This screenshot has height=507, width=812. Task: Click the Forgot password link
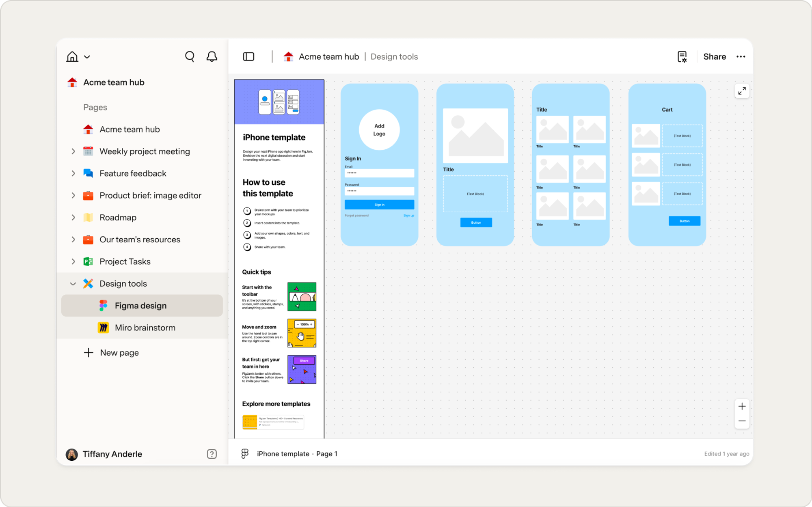pos(356,216)
